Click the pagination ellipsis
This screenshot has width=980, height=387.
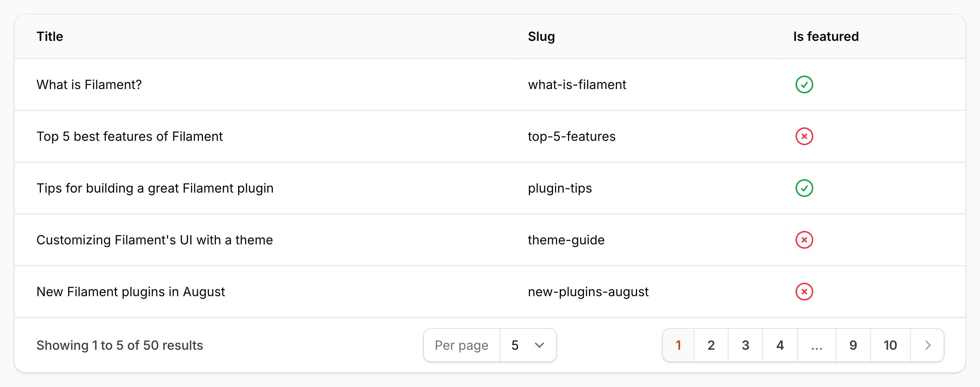pos(816,345)
